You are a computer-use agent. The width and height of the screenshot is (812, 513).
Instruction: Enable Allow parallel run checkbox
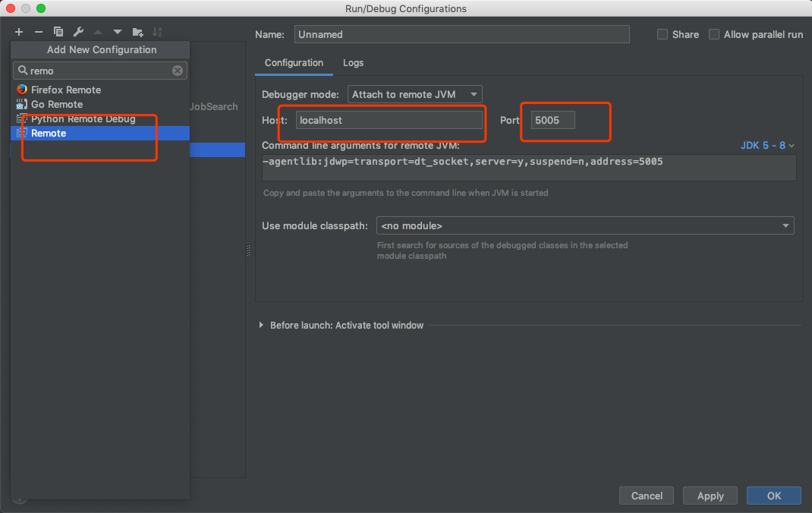click(714, 34)
